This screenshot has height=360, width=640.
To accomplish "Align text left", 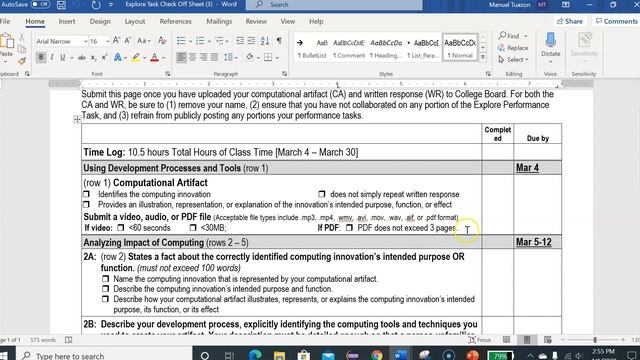I will [x=181, y=58].
